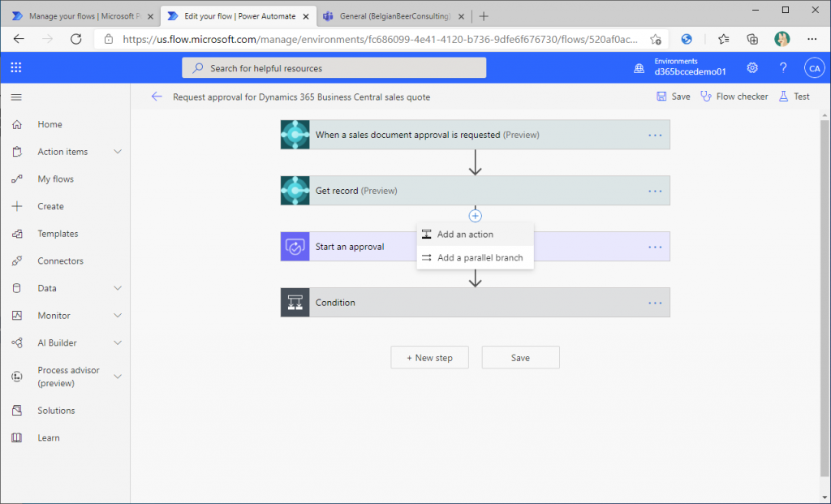Refresh the browser page
831x504 pixels.
(x=75, y=39)
